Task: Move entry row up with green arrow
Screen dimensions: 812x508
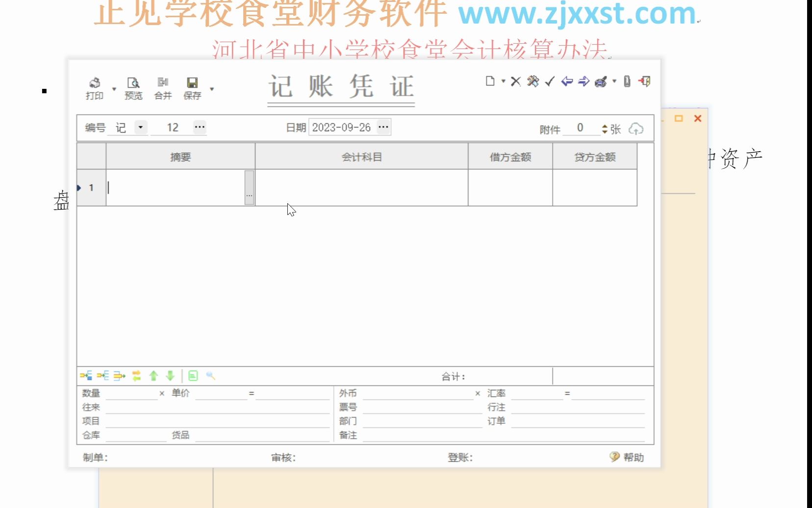Action: click(153, 376)
